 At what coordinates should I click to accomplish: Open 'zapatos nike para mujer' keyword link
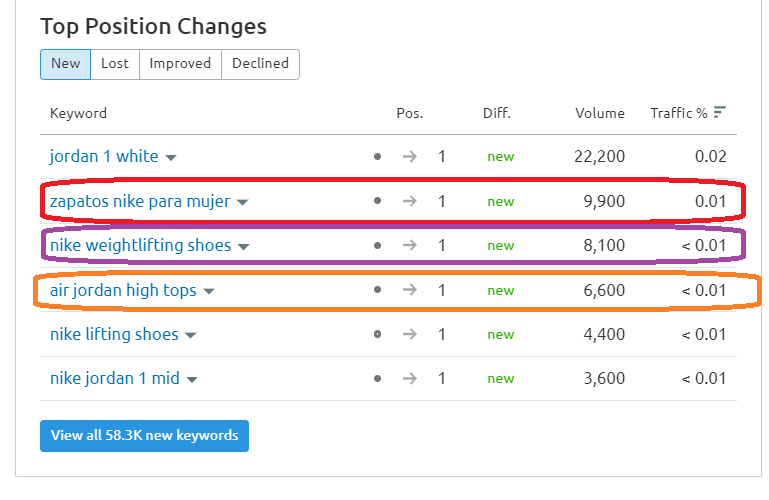(140, 201)
